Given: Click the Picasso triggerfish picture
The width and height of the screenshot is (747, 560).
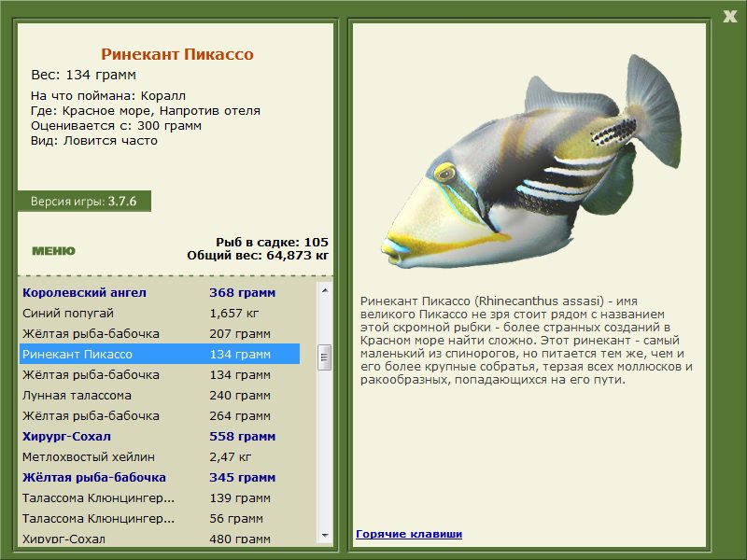Looking at the screenshot, I should click(531, 161).
